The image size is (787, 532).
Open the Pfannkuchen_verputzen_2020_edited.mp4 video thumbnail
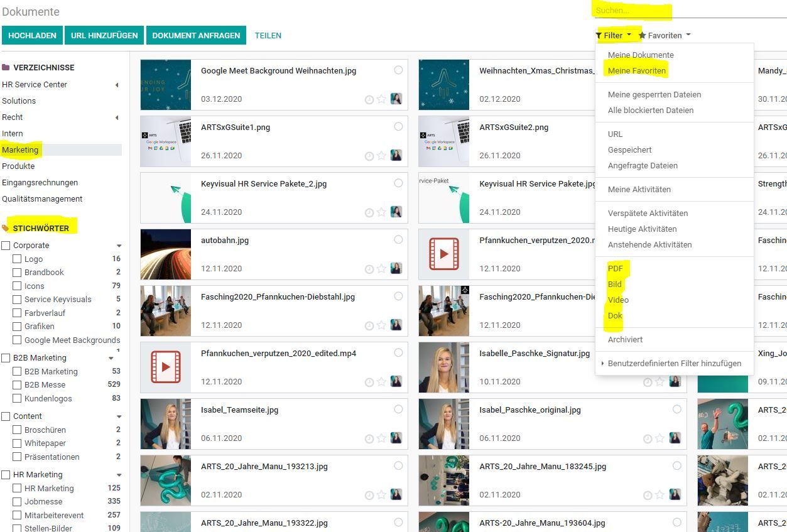tap(166, 367)
